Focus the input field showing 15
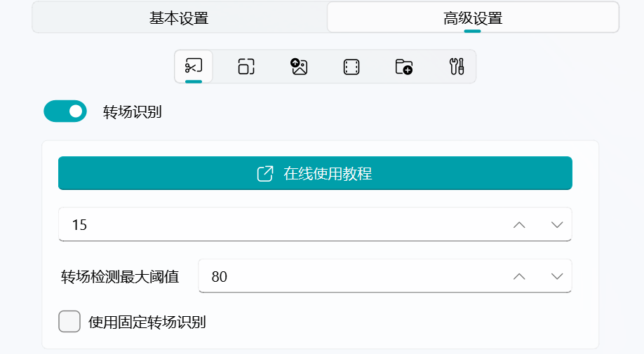644x354 pixels. point(315,224)
